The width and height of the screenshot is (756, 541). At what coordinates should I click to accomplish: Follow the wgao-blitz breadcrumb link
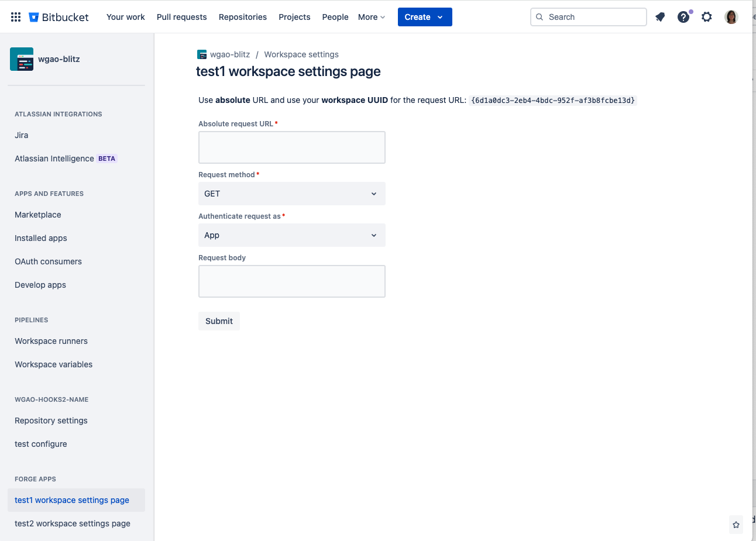230,54
